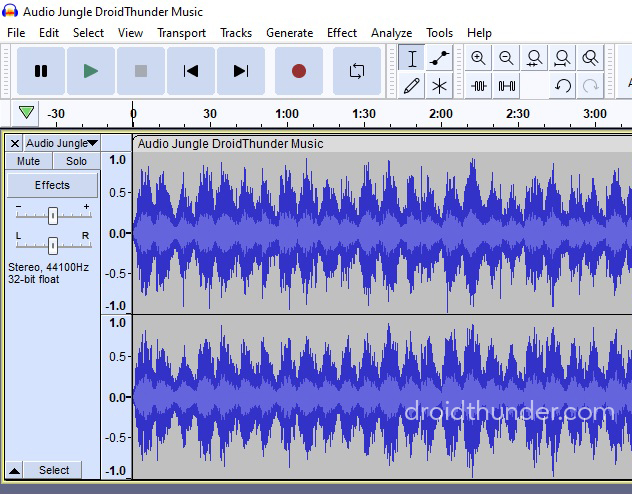Screen dimensions: 632x494
Task: Select the Multi-tool asterisk icon
Action: 439,85
